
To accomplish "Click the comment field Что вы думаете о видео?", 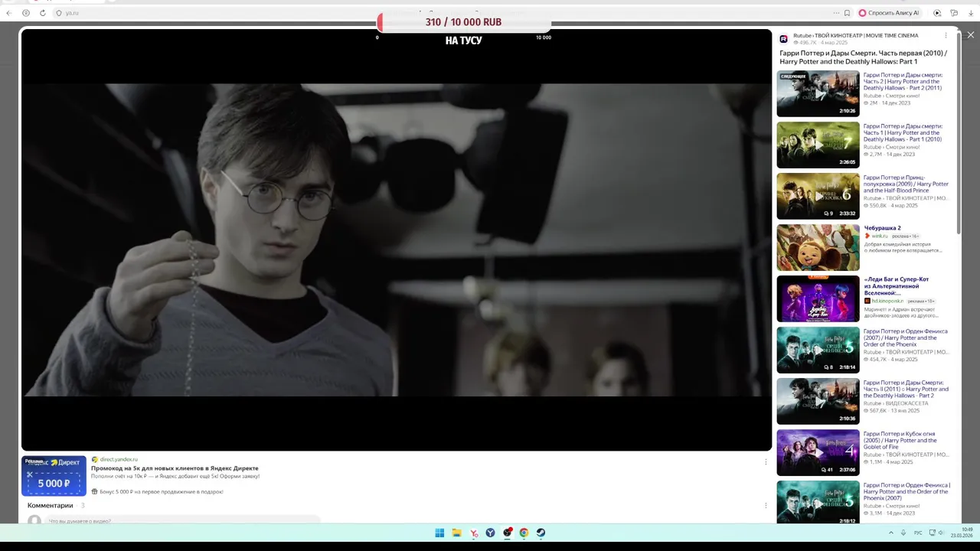I will 184,521.
